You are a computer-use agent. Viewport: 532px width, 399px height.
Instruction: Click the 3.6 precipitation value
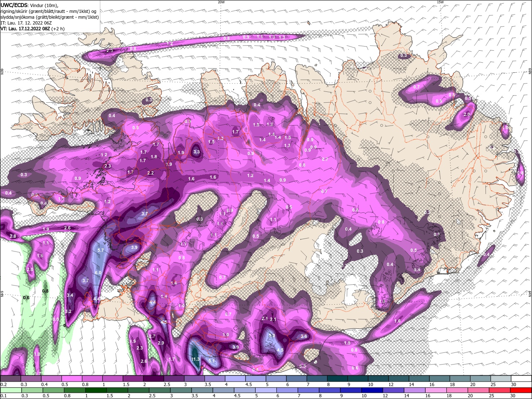(x=304, y=337)
